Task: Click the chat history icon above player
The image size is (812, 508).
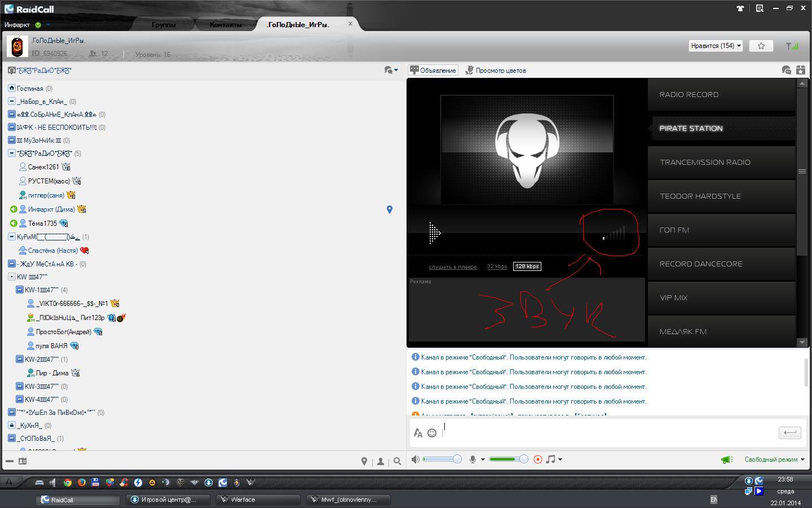Action: 786,70
